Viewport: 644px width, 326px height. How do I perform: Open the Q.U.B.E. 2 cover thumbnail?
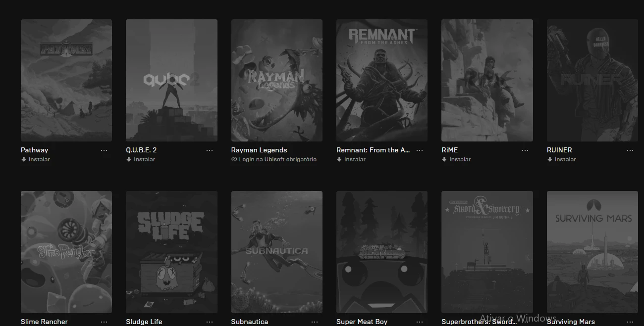pyautogui.click(x=171, y=80)
